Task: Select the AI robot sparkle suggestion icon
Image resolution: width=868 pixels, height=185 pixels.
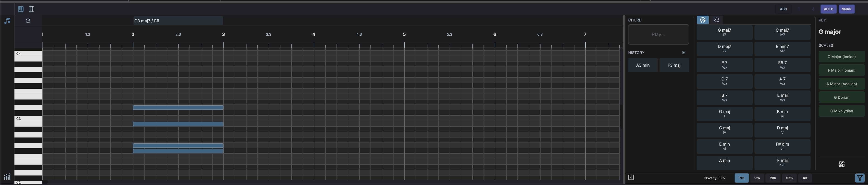Action: click(x=716, y=20)
